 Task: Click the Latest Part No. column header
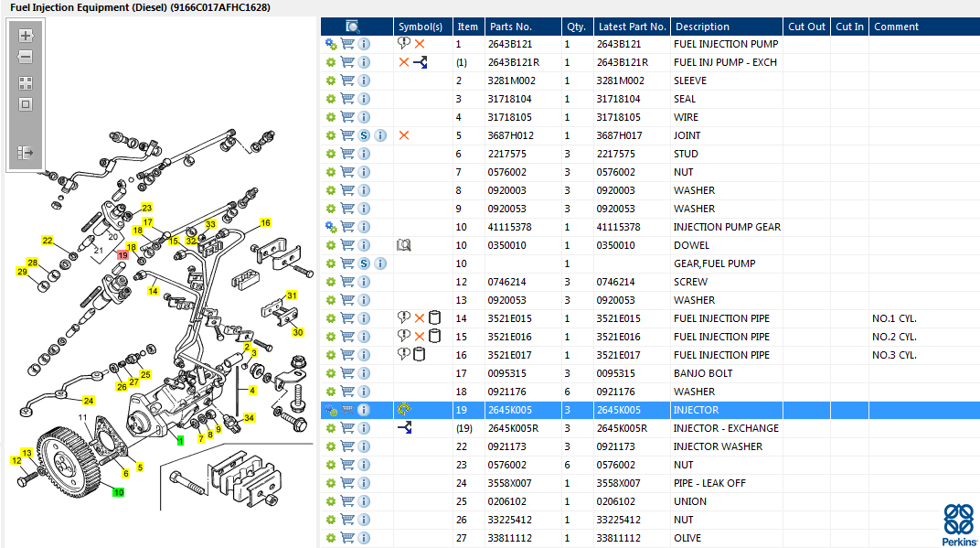pos(632,27)
